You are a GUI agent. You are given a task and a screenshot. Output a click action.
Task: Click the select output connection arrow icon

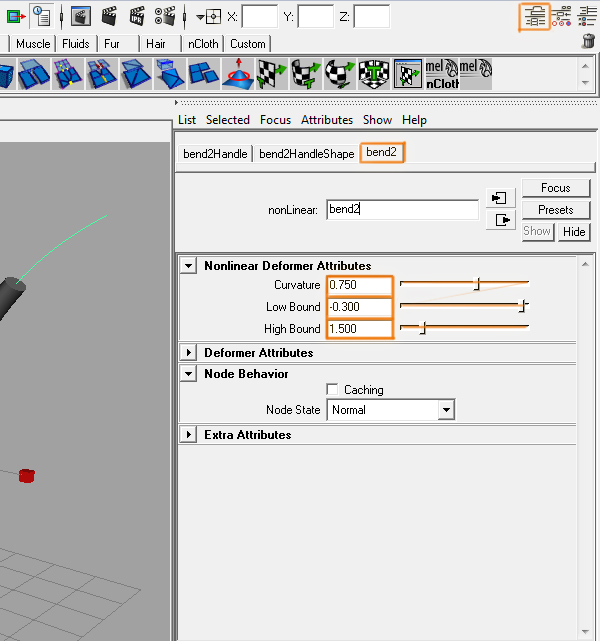coord(500,219)
